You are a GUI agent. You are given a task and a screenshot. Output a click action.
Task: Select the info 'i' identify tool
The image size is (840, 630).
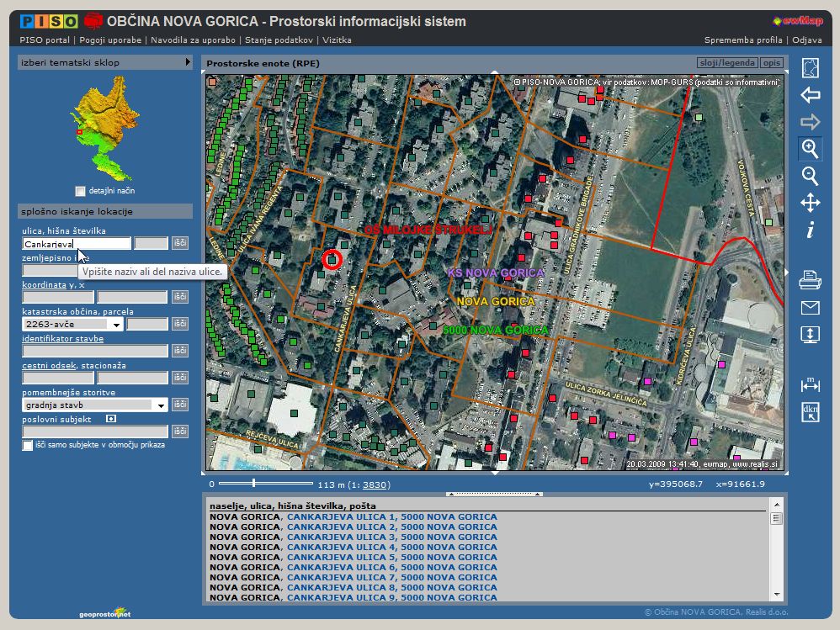point(810,230)
